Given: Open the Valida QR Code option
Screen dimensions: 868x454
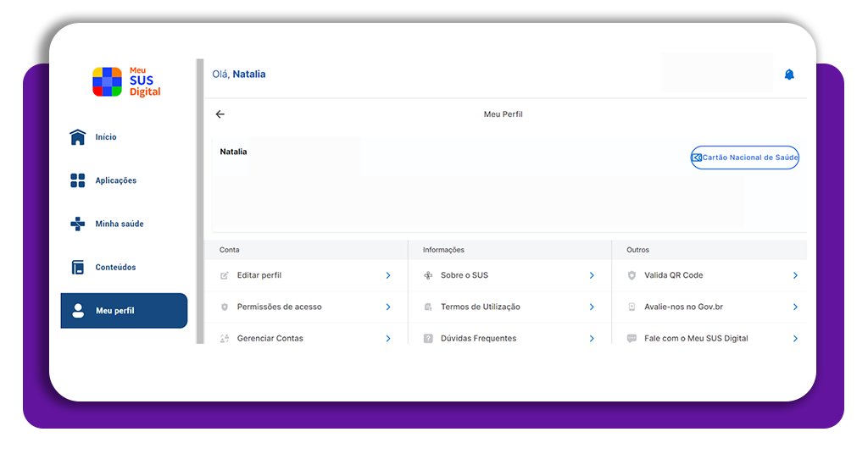Looking at the screenshot, I should click(709, 275).
